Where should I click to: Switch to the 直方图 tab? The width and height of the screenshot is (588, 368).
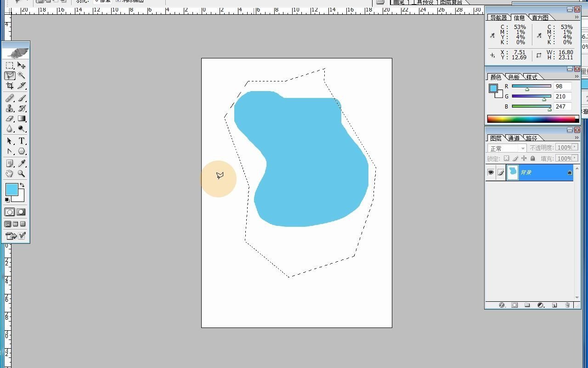point(540,17)
